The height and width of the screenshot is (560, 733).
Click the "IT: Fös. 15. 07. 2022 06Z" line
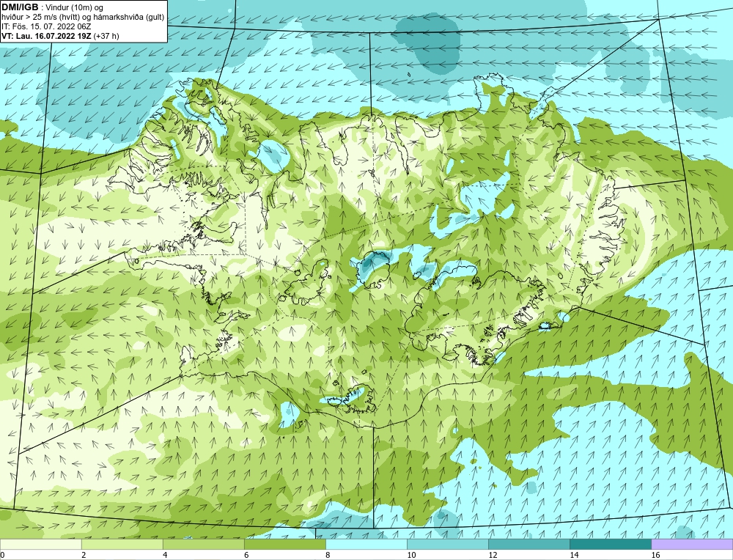(46, 26)
